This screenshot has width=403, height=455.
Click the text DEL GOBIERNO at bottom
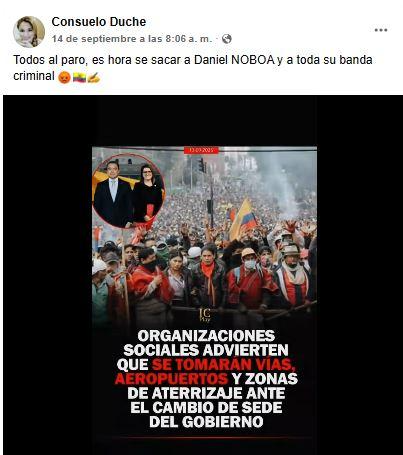click(x=206, y=422)
